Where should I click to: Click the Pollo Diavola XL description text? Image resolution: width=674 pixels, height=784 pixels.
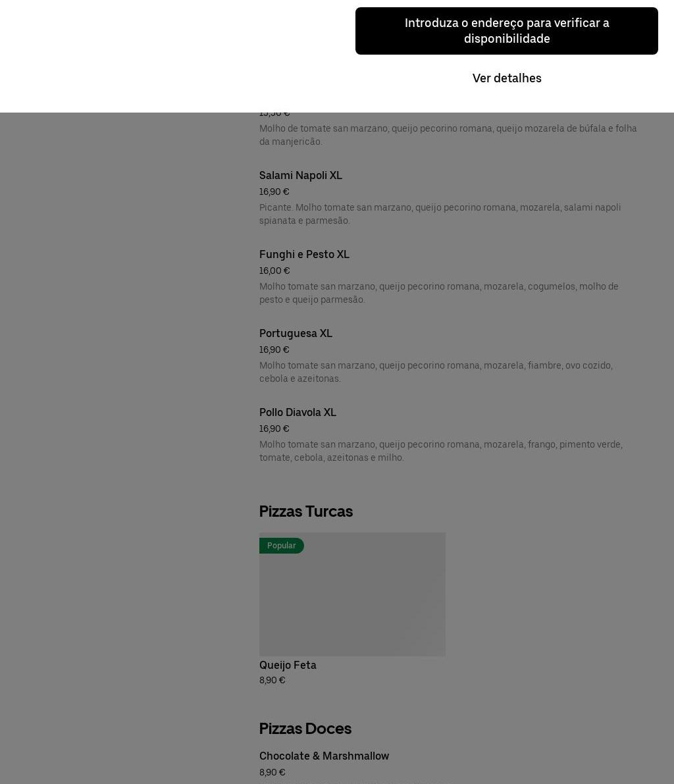click(x=441, y=451)
